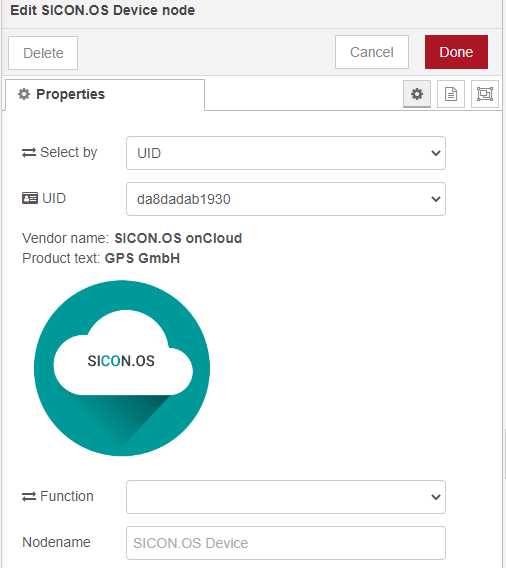This screenshot has height=568, width=506.
Task: Click the SICON.OS cloud logo image
Action: pos(122,368)
